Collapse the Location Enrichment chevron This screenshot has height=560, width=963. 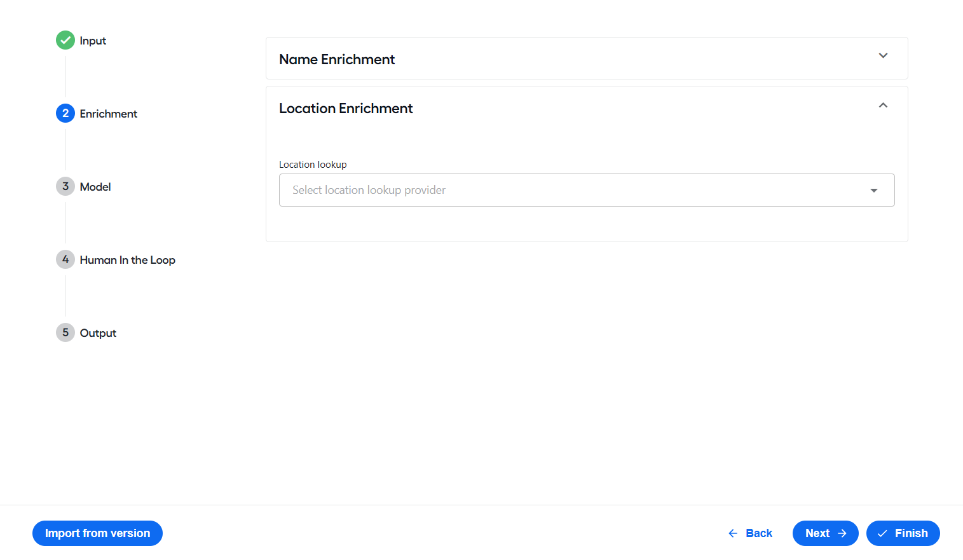tap(883, 105)
